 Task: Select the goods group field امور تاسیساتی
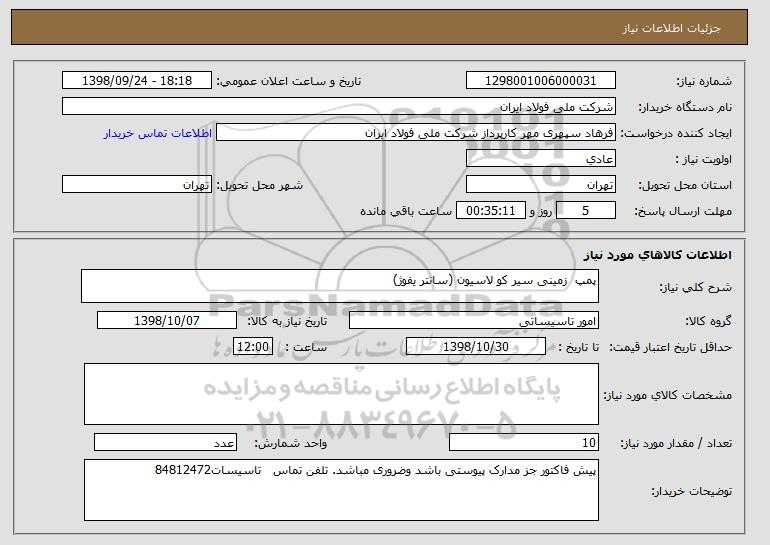click(474, 321)
